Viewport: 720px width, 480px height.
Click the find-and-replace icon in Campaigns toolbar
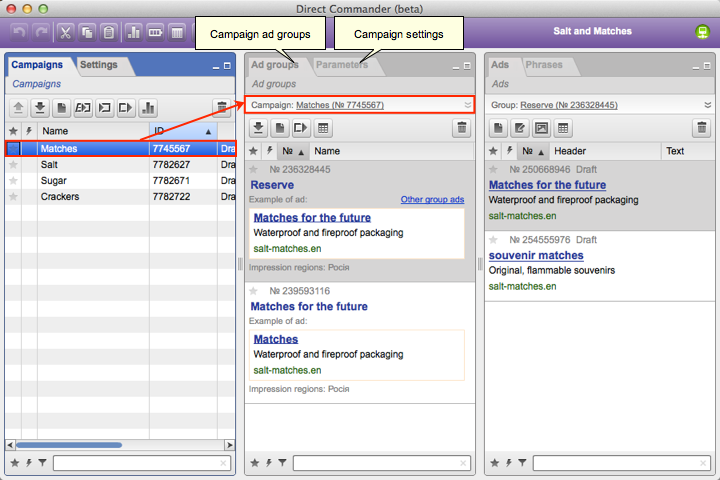[x=83, y=108]
